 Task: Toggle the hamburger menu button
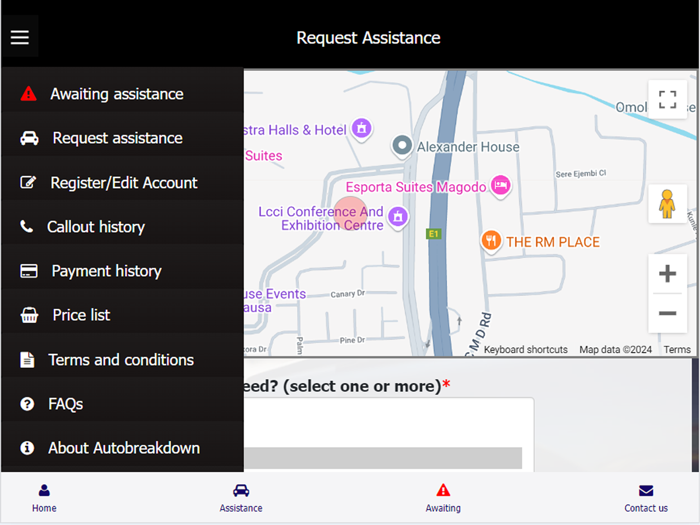(20, 37)
